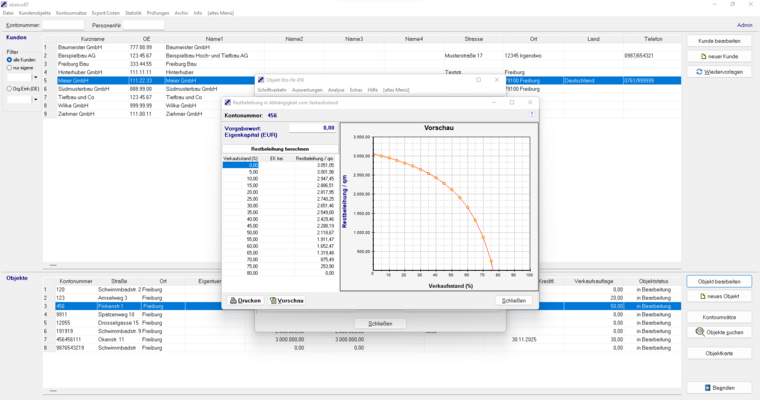Image resolution: width=760 pixels, height=400 pixels.
Task: Click the neues Objekt icon button
Action: coord(720,297)
